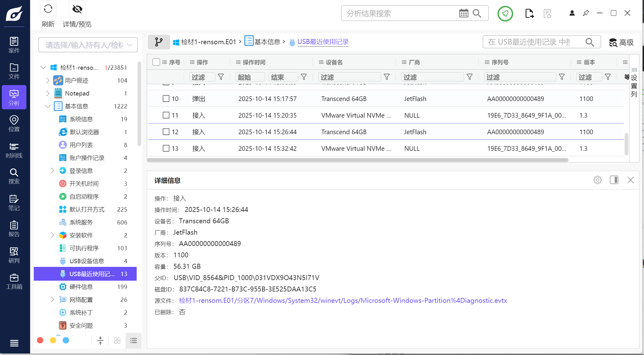Open the 高级 advanced search button
Viewport: 644px width, 355px height.
click(x=621, y=42)
